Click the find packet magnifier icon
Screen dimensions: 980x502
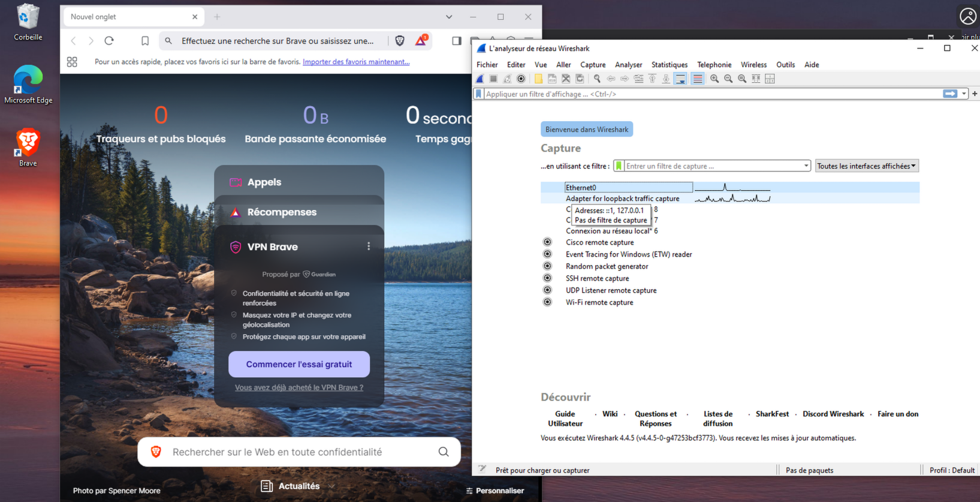597,79
